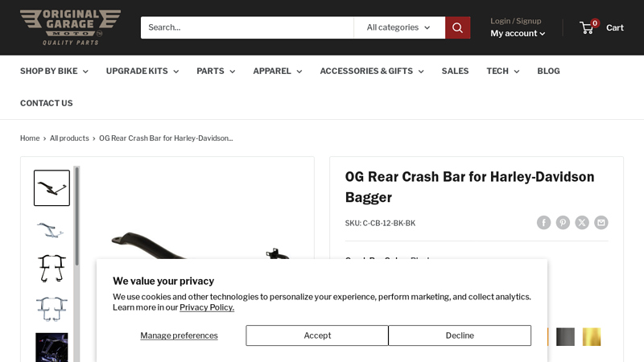Select the black dual crash bars thumbnail
The height and width of the screenshot is (362, 644).
(52, 269)
